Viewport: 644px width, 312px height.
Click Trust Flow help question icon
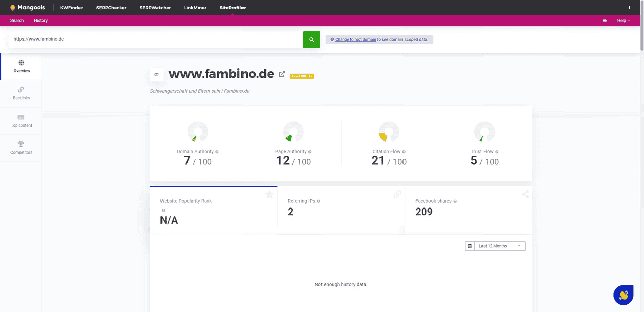click(x=497, y=152)
